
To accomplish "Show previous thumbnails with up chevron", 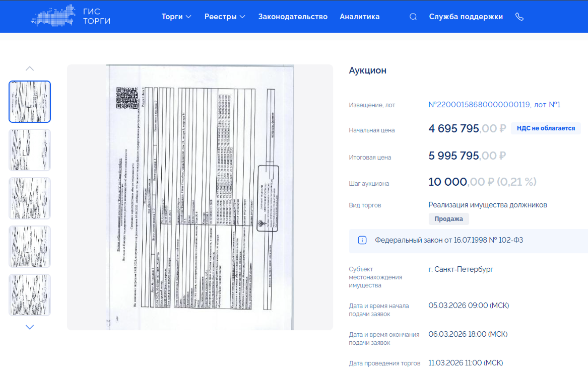I will coord(30,68).
